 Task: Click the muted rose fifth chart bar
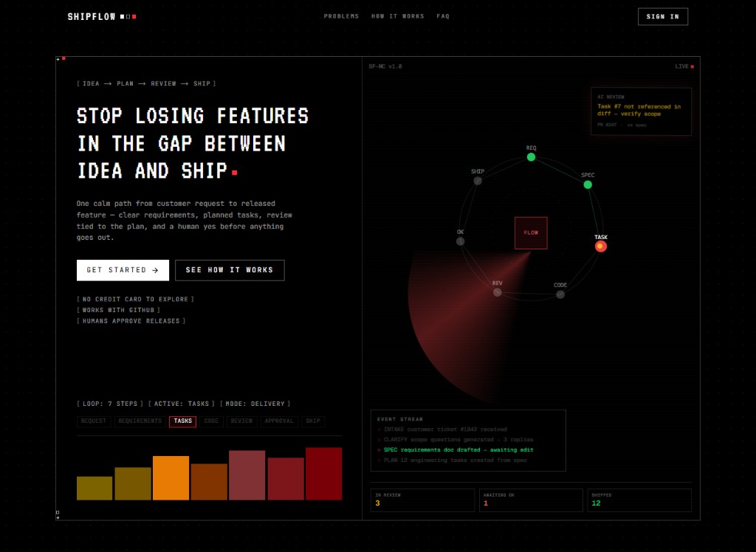pyautogui.click(x=247, y=475)
